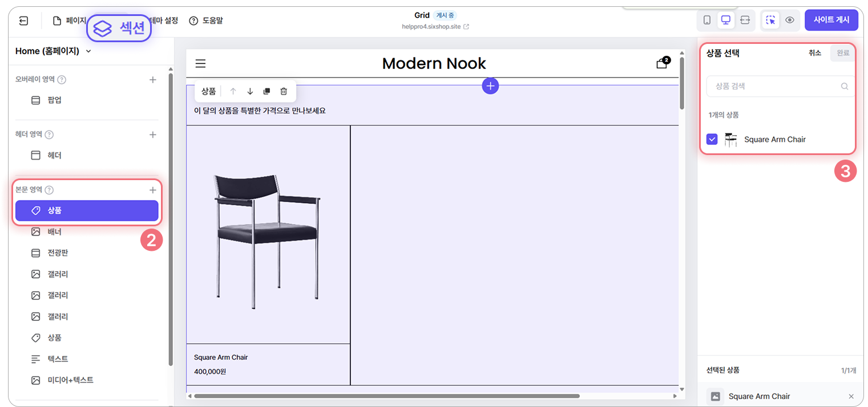Image resolution: width=868 pixels, height=407 pixels.
Task: Open the shopping cart icon in preview
Action: (663, 63)
